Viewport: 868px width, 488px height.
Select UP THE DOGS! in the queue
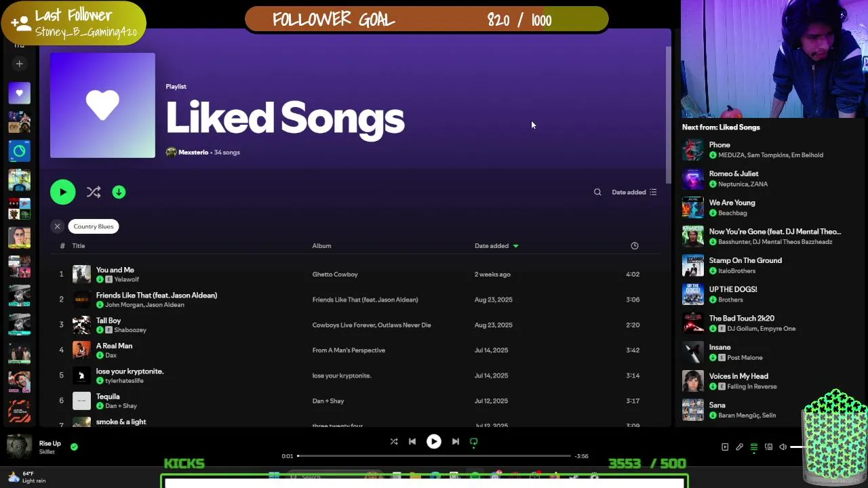[733, 289]
